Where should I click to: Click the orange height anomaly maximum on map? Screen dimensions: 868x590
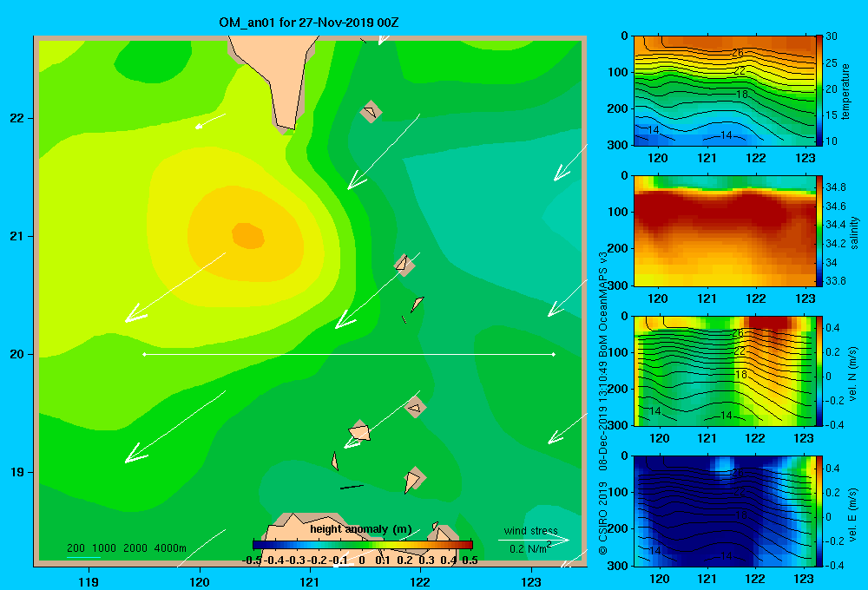pyautogui.click(x=247, y=235)
